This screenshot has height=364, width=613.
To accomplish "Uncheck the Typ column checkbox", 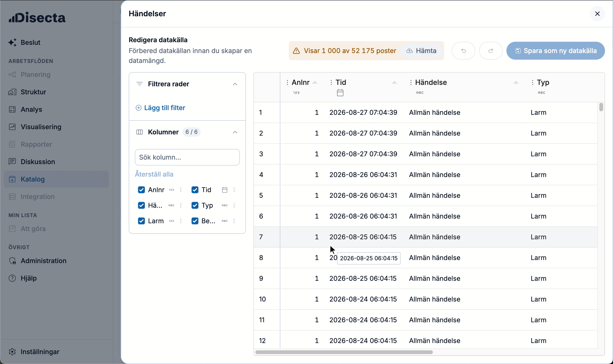I will coord(195,205).
